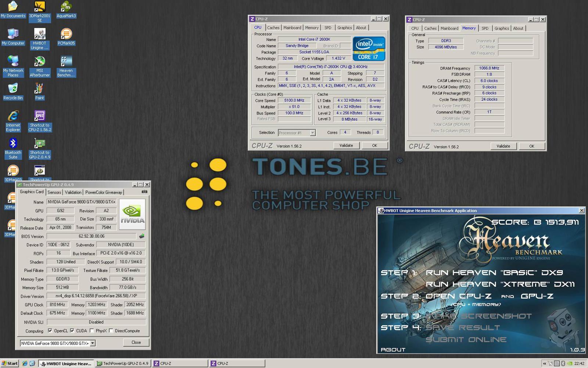The width and height of the screenshot is (588, 368).
Task: Expand hidden system tray icons arrow
Action: pyautogui.click(x=544, y=364)
